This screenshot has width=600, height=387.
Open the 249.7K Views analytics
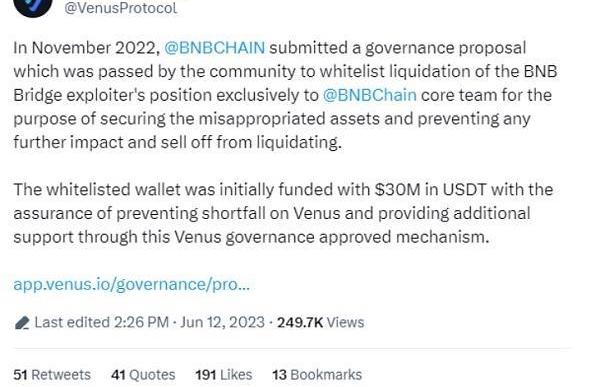[321, 322]
